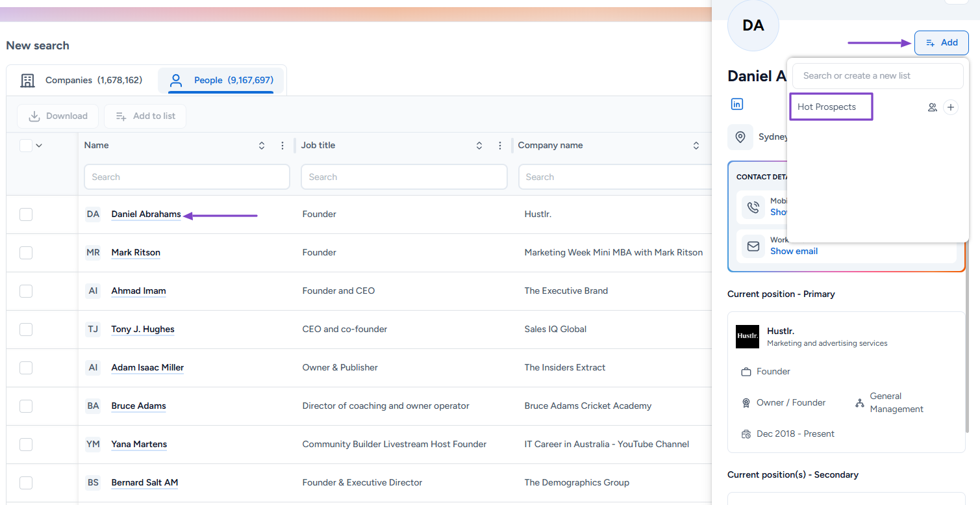Click the work email envelope icon

coord(753,246)
